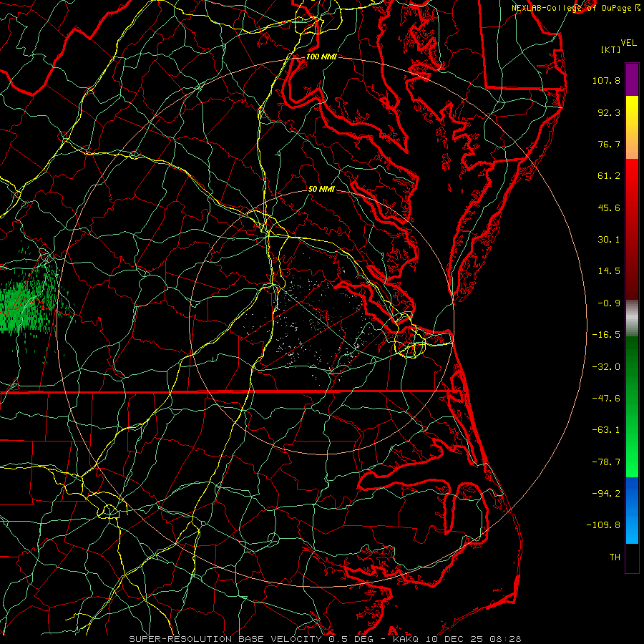Click the KAKQ 10 DEC 25 08:28 timestamp
Viewport: 644px width, 644px height.
coord(457,639)
